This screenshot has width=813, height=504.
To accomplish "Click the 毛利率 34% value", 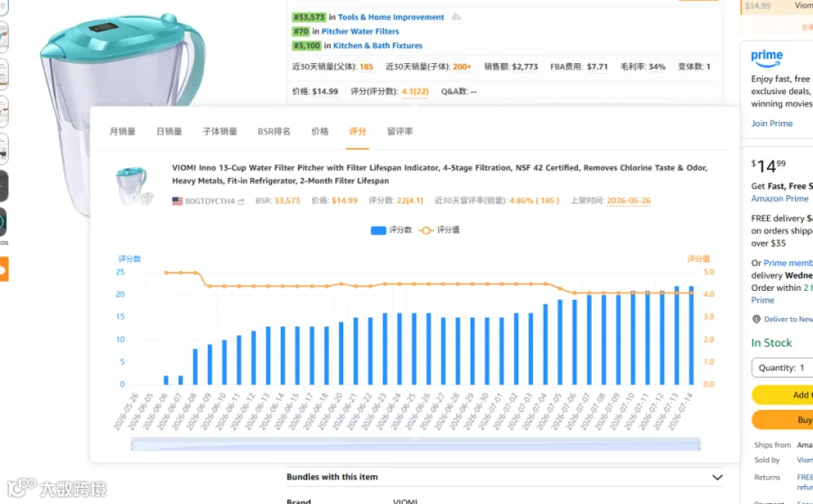I will pyautogui.click(x=657, y=67).
